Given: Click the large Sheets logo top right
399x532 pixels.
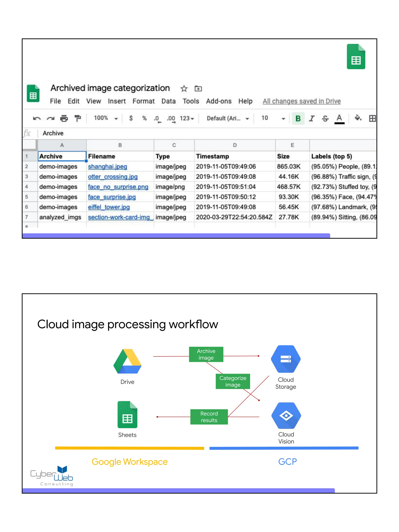Looking at the screenshot, I should [356, 56].
